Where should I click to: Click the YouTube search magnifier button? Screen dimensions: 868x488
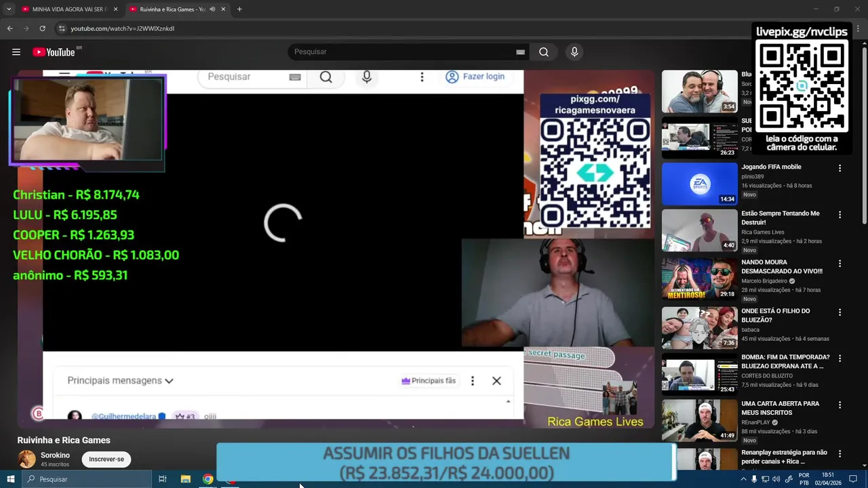click(544, 52)
